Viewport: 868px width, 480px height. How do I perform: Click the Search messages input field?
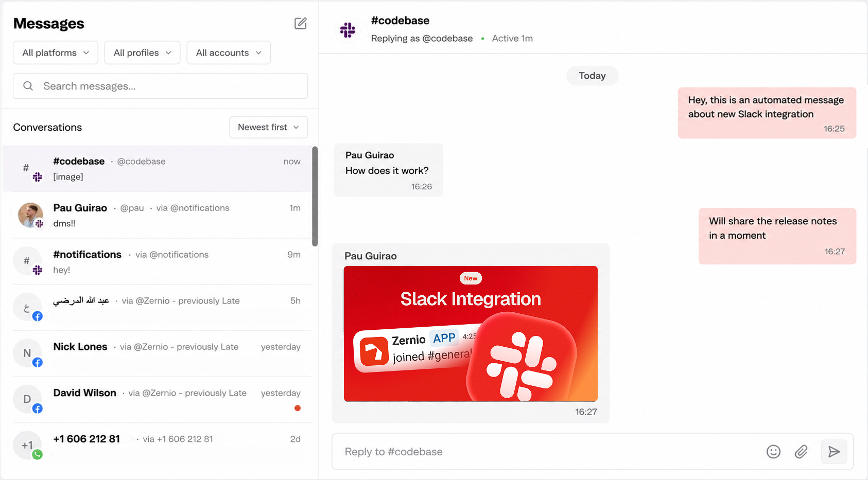pyautogui.click(x=160, y=86)
